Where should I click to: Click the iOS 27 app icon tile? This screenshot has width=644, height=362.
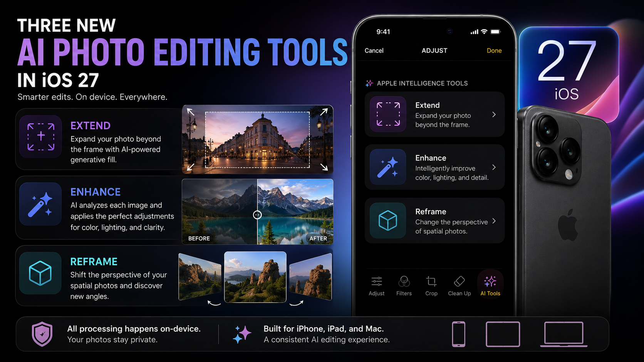(569, 71)
